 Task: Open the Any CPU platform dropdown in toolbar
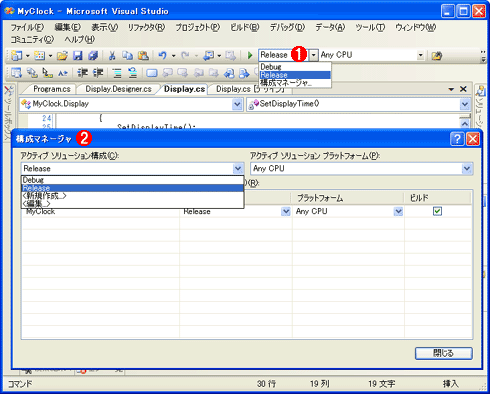point(421,55)
